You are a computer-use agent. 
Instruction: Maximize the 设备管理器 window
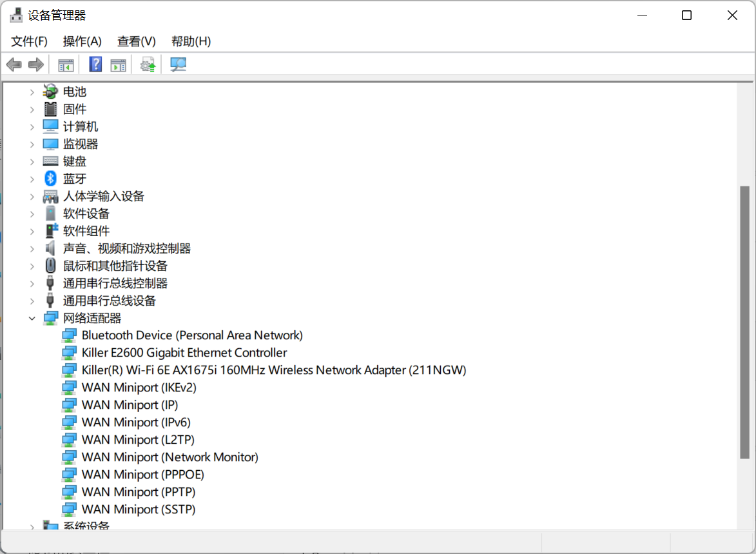(x=686, y=15)
